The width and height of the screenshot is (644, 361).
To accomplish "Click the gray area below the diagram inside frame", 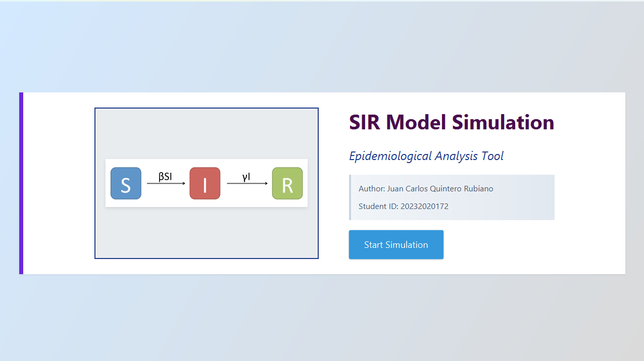I will [207, 232].
